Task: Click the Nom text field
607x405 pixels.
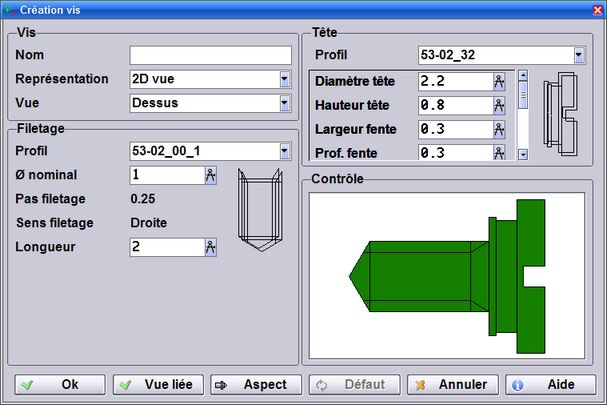Action: click(x=211, y=55)
